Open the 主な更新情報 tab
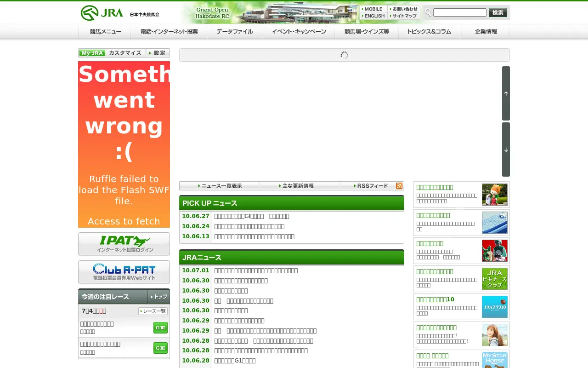 (300, 186)
